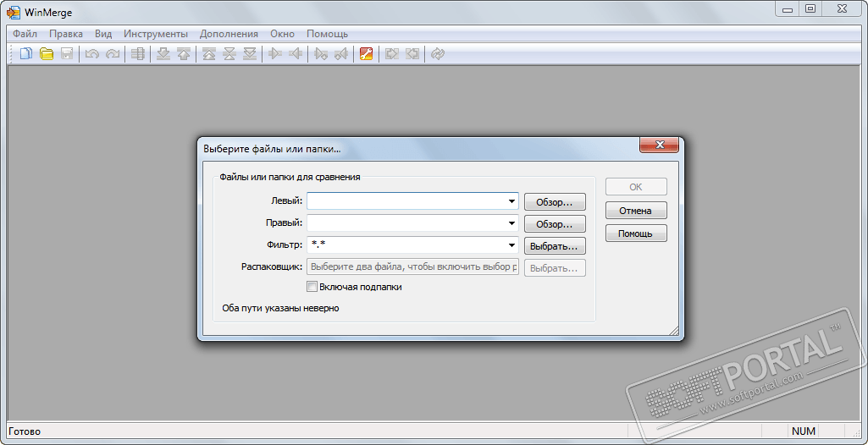Click Выбрать button next to Фильтр
This screenshot has height=445, width=868.
(555, 246)
